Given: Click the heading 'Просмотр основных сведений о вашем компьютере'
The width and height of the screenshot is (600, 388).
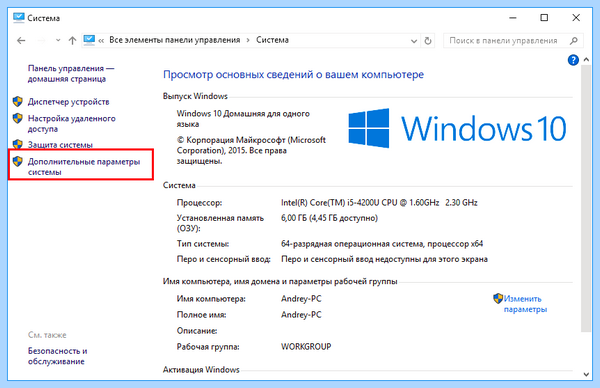Looking at the screenshot, I should (x=293, y=74).
